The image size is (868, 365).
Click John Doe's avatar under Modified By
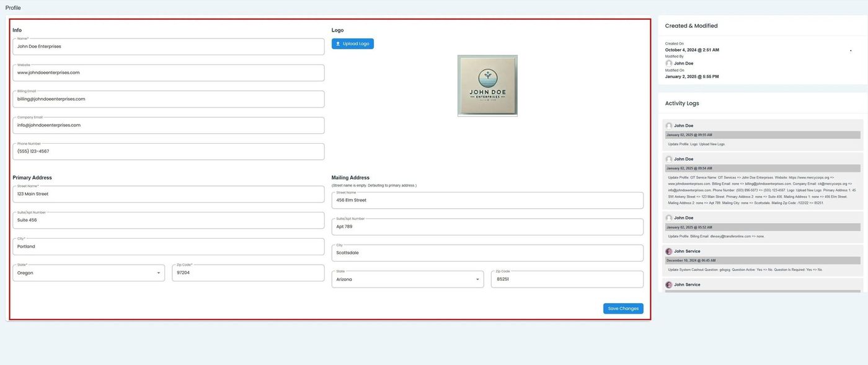tap(669, 63)
